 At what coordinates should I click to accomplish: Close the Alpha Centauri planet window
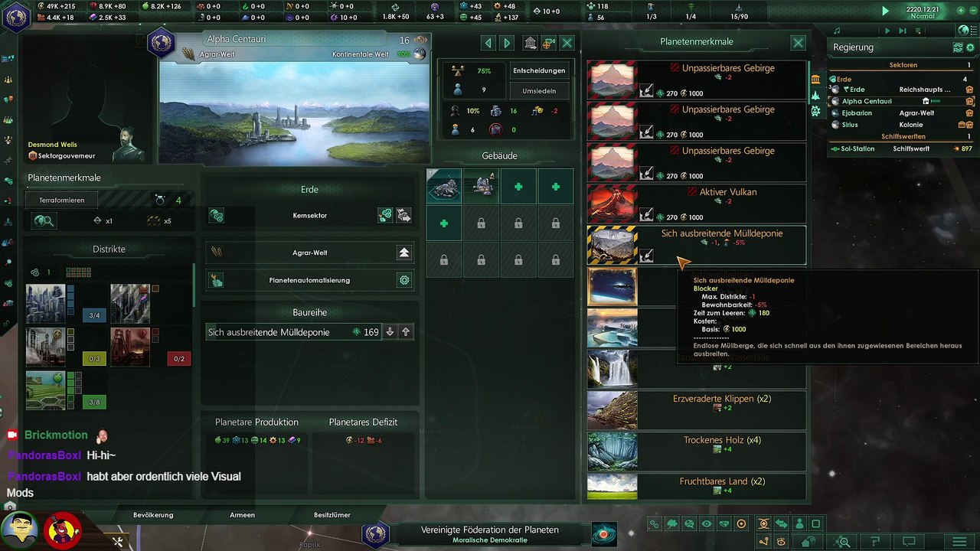567,43
